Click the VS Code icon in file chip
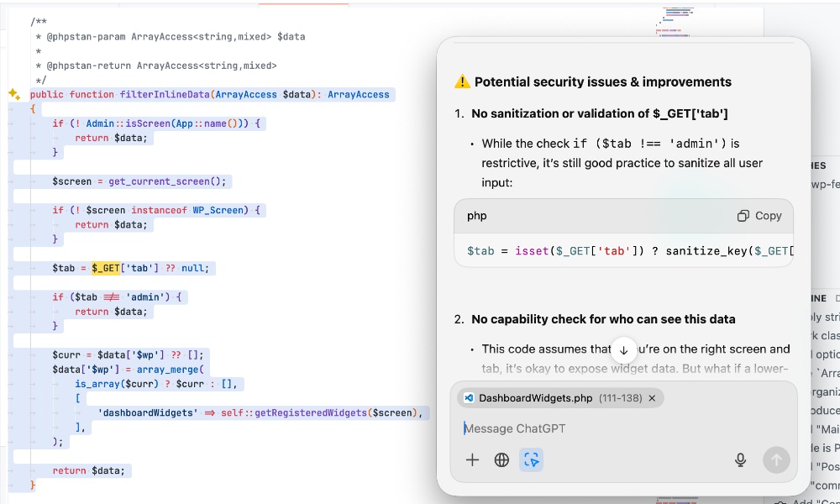The height and width of the screenshot is (504, 840). (x=469, y=398)
